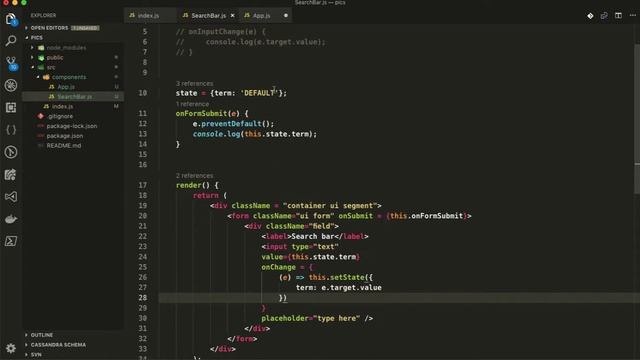Close the SearchBar.js tab
Image resolution: width=640 pixels, height=360 pixels.
pyautogui.click(x=233, y=16)
